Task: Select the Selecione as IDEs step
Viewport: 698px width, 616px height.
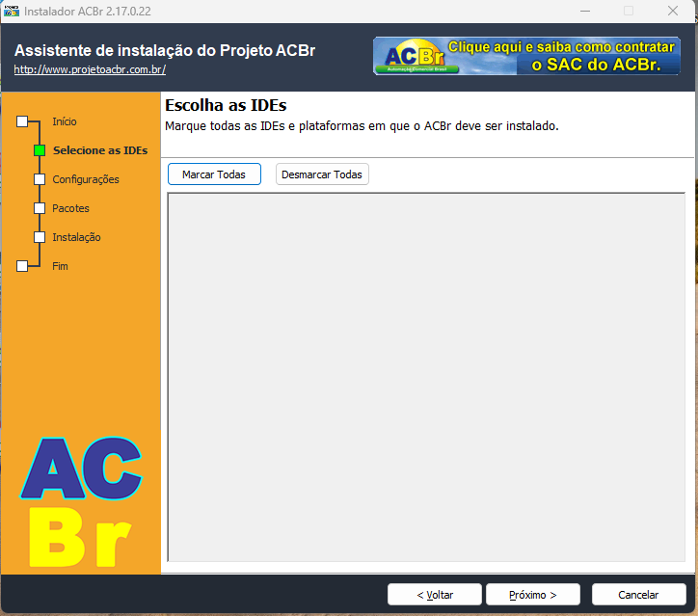Action: point(100,150)
